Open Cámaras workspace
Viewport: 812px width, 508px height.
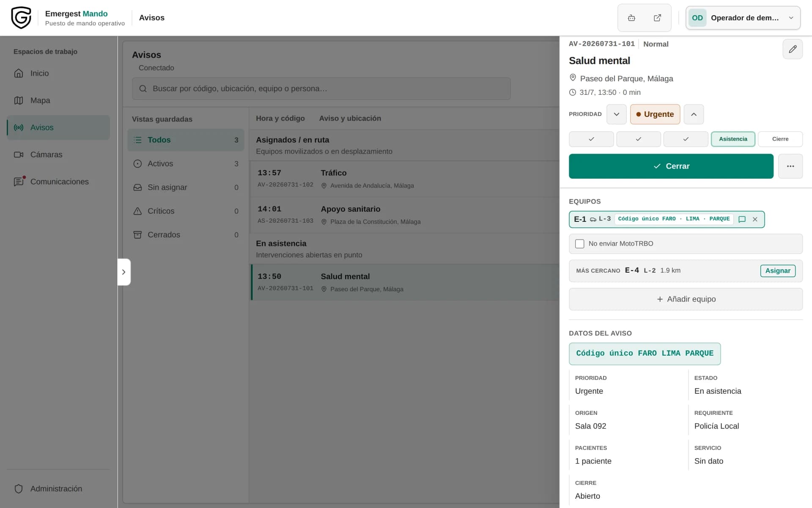click(x=58, y=155)
